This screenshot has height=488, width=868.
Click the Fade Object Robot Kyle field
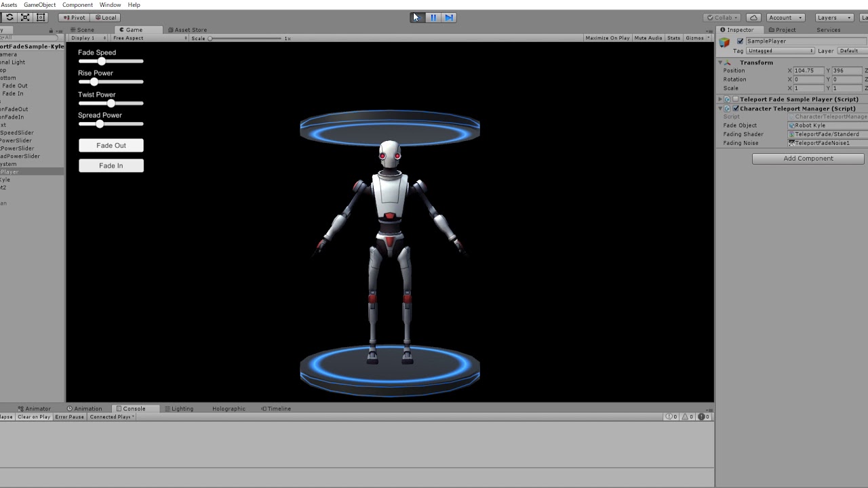(827, 125)
